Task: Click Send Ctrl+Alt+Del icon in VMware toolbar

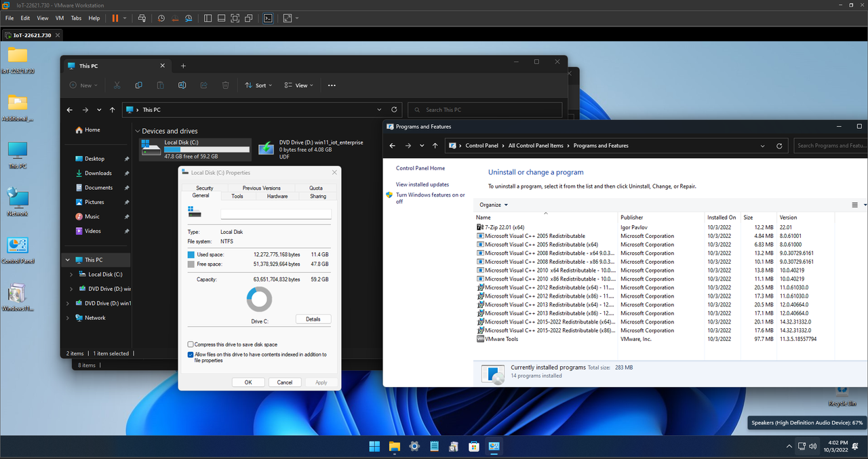Action: [x=141, y=18]
